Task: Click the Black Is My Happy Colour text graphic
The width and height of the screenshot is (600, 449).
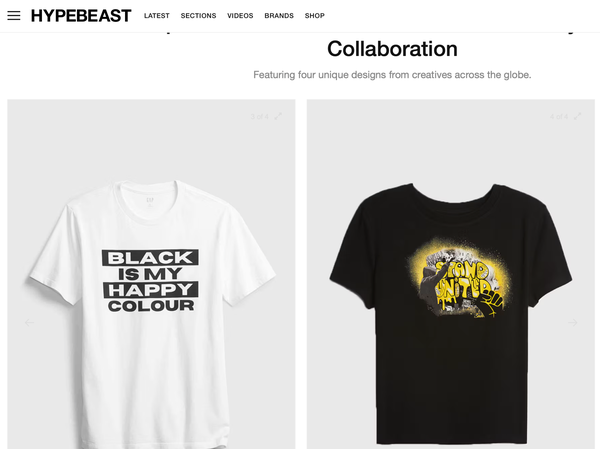Action: tap(150, 281)
